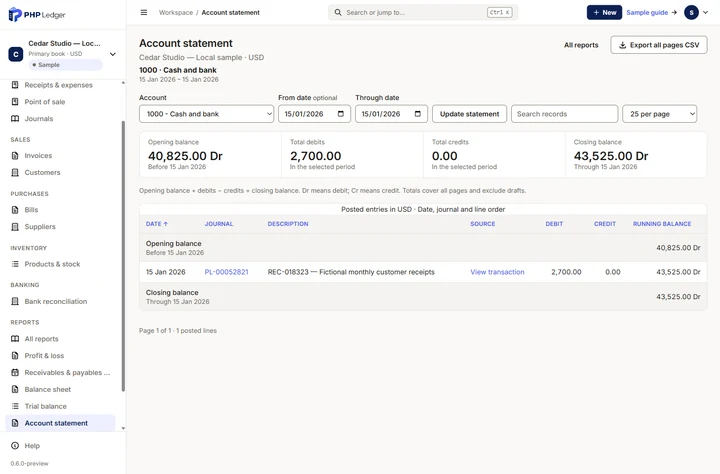The image size is (720, 474).
Task: Open the 25 per page dropdown
Action: 659,114
